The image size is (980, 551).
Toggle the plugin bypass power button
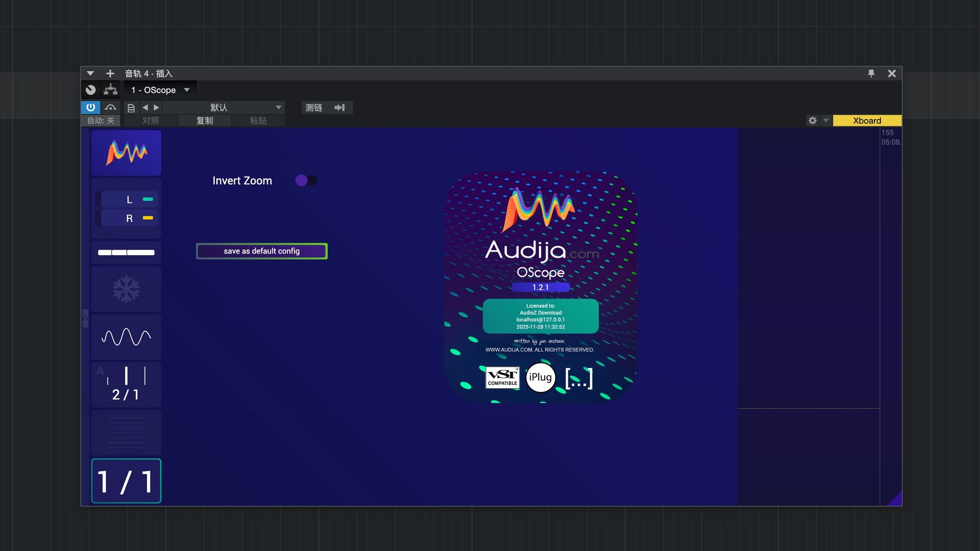(90, 108)
